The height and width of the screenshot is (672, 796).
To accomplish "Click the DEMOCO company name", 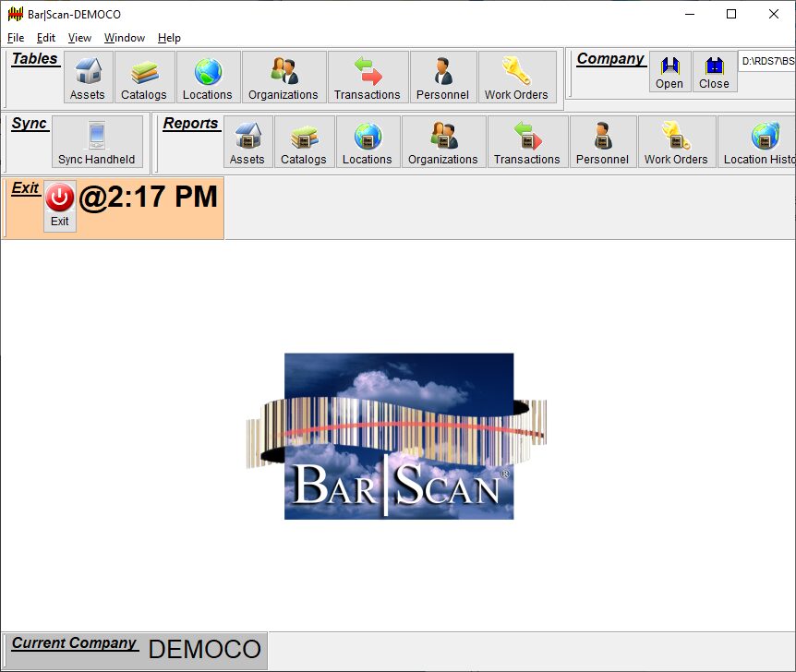I will click(205, 649).
